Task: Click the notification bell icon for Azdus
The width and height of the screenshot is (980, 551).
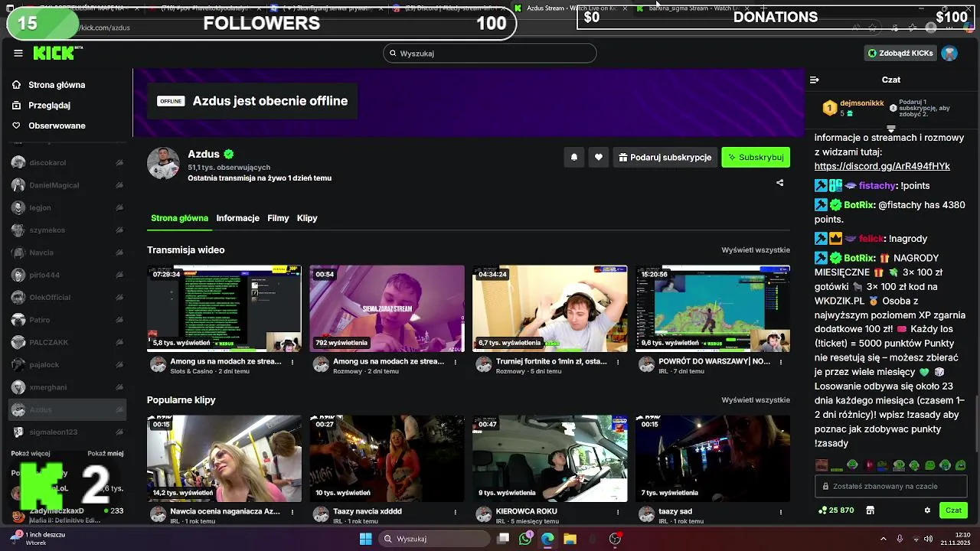Action: click(574, 157)
